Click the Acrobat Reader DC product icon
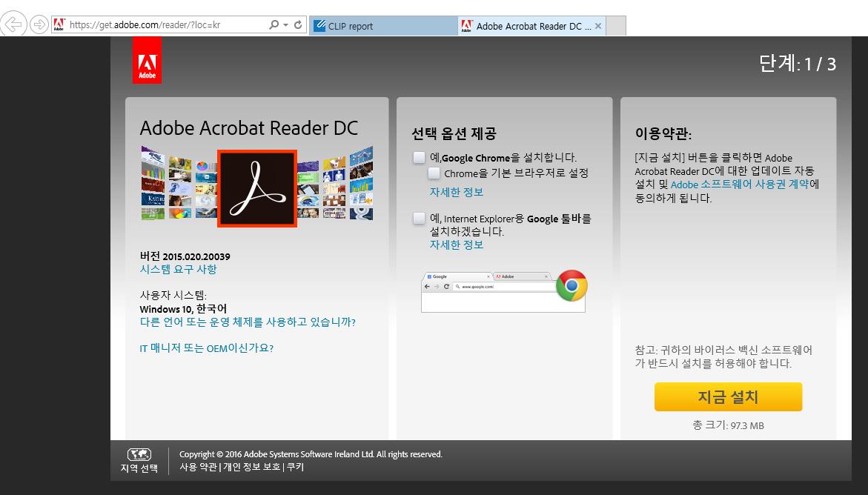The width and height of the screenshot is (868, 495). (257, 188)
